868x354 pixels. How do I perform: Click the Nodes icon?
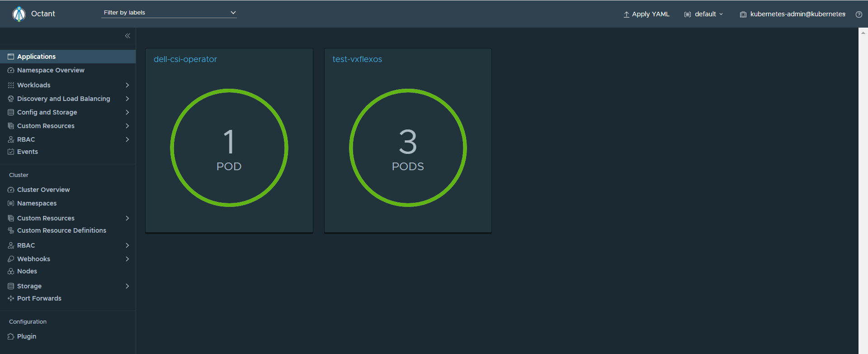pyautogui.click(x=11, y=271)
